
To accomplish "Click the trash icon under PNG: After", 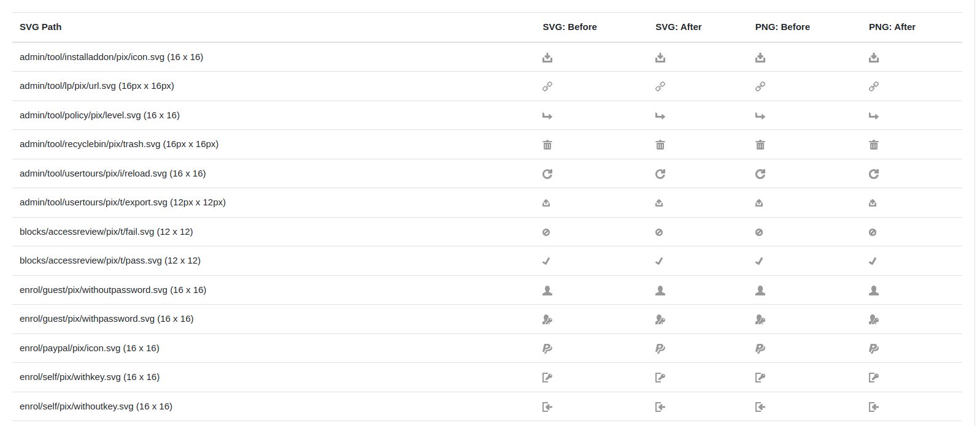I will [874, 145].
